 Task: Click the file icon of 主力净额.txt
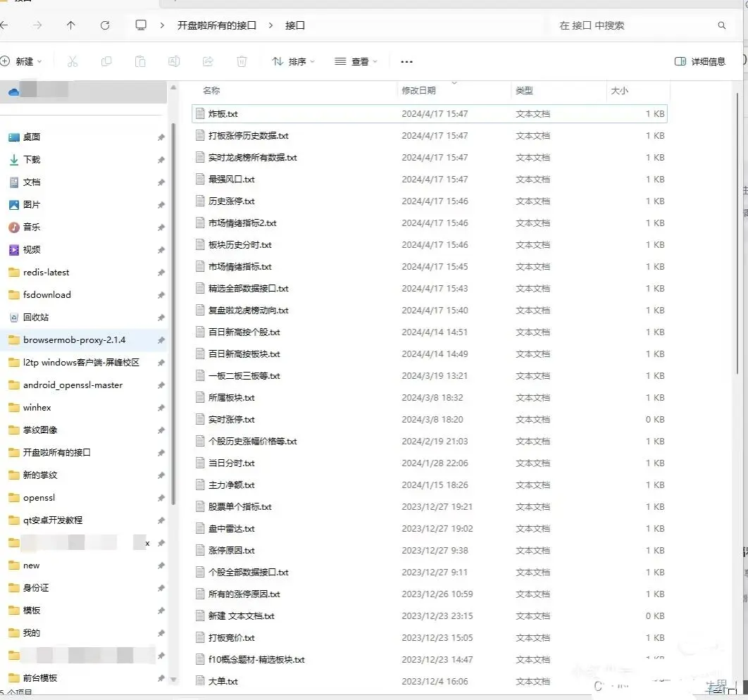click(x=200, y=485)
